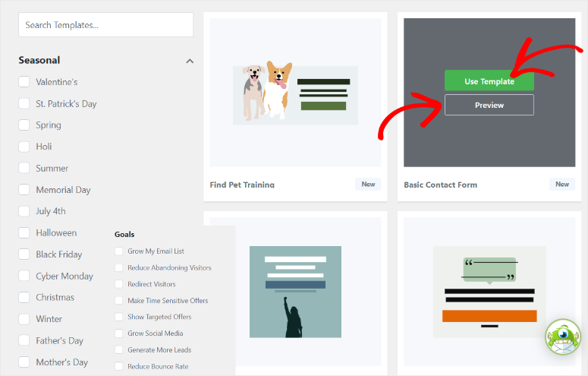The image size is (588, 376).
Task: Toggle the Grow Social Media goal
Action: (x=118, y=333)
